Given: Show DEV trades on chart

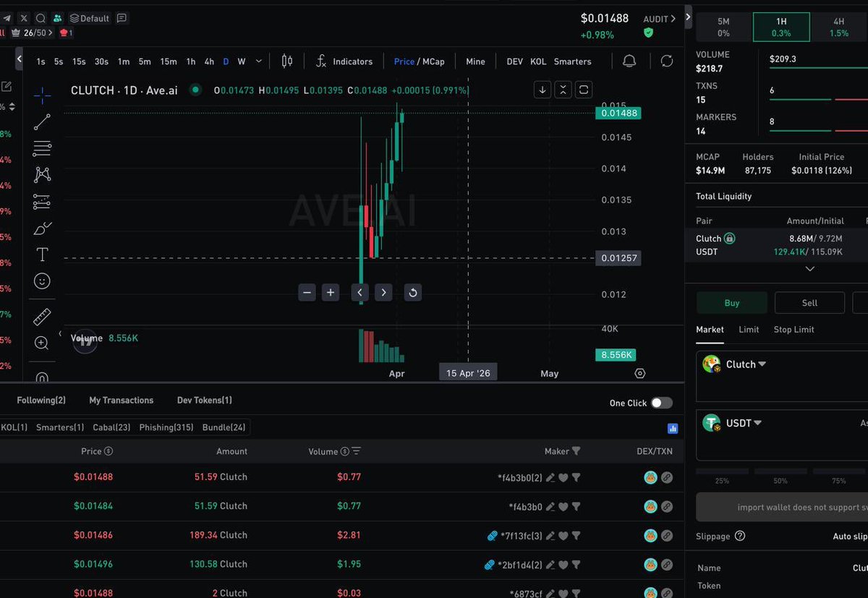Looking at the screenshot, I should coord(514,61).
